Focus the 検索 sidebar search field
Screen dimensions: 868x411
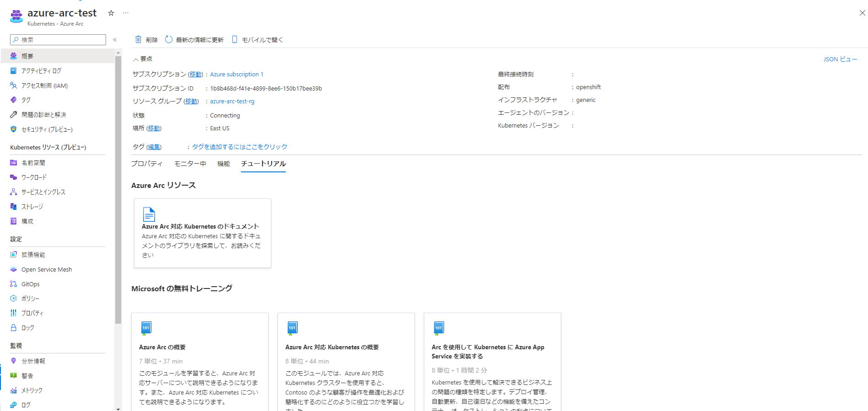(58, 40)
